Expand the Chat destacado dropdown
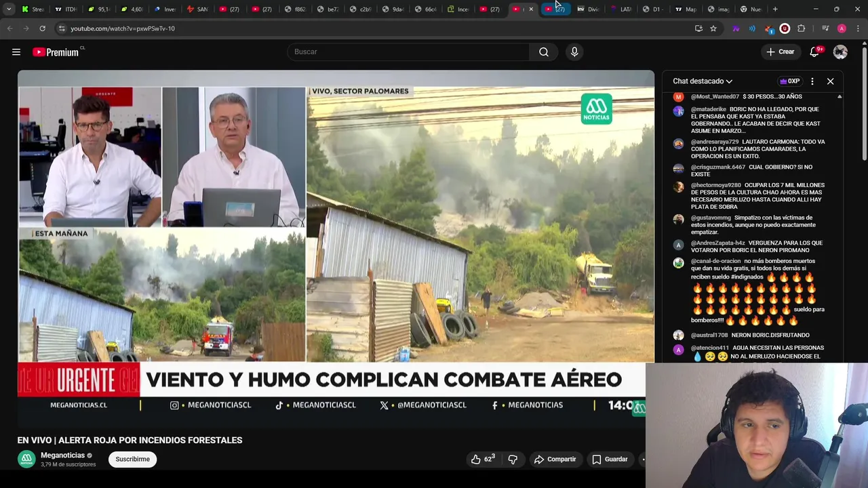 (x=703, y=81)
